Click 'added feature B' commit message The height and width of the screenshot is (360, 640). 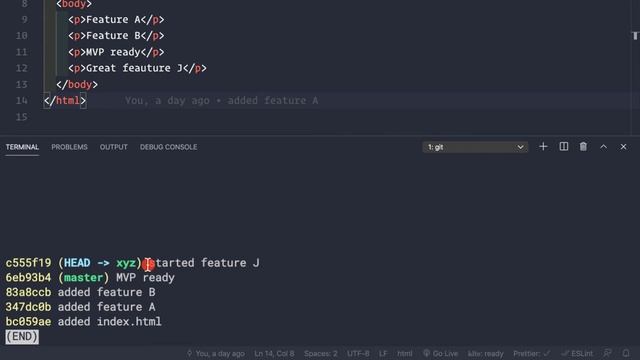coord(107,292)
